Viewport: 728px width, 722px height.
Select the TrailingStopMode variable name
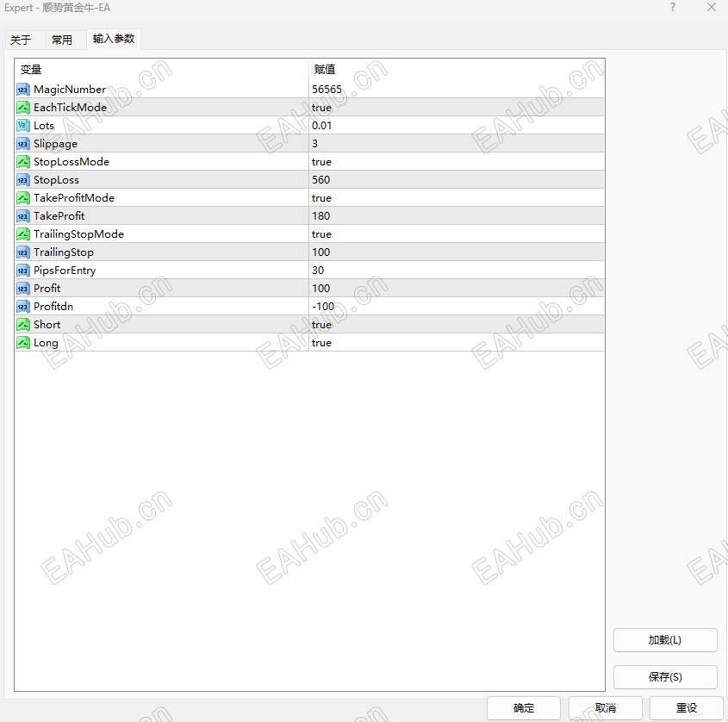[x=79, y=234]
